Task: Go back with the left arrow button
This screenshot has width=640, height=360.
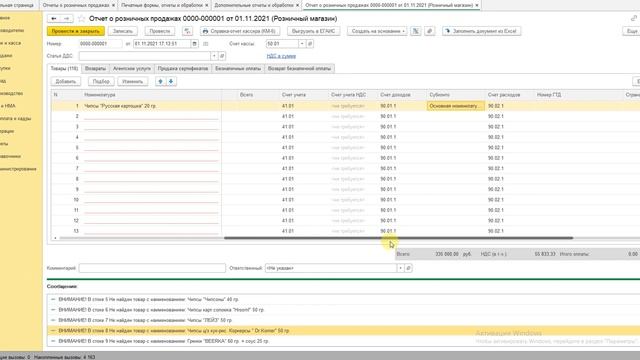Action: (x=53, y=19)
